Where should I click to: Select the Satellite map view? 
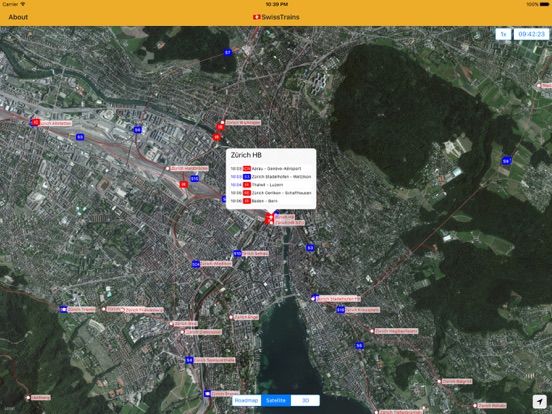[276, 400]
